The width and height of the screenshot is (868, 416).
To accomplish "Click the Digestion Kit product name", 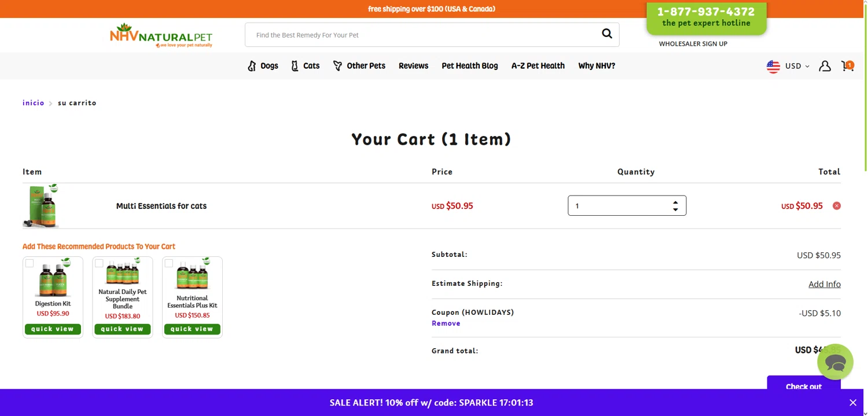I will click(53, 304).
